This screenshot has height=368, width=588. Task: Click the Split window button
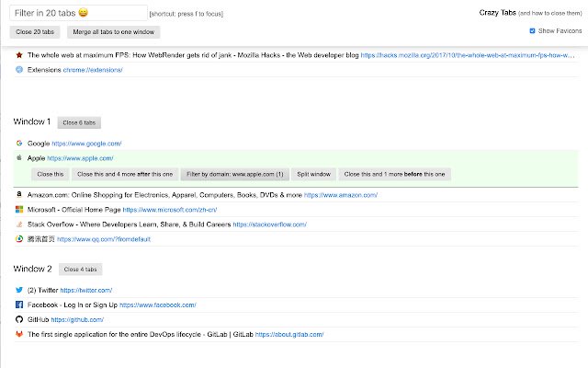314,174
